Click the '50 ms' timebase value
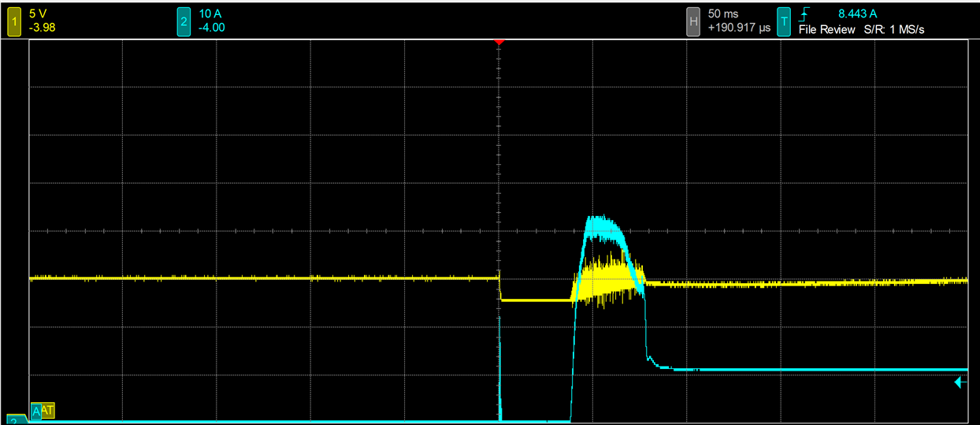 [725, 14]
